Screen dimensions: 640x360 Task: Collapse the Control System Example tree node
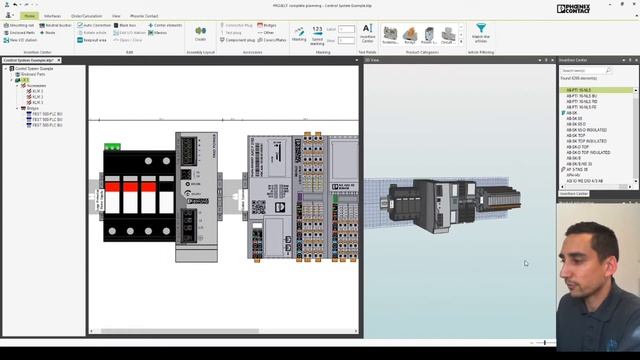click(6, 69)
